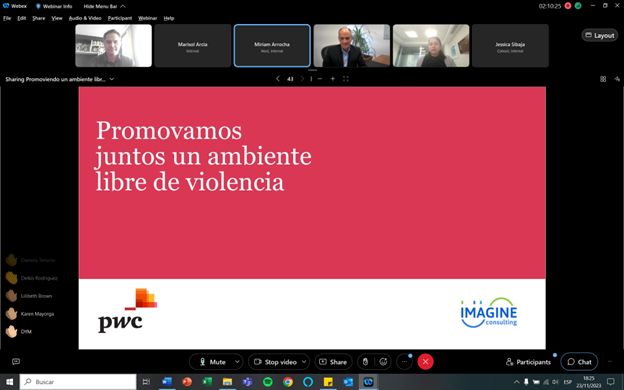
Task: Open the reactions smiley icon
Action: (x=383, y=362)
